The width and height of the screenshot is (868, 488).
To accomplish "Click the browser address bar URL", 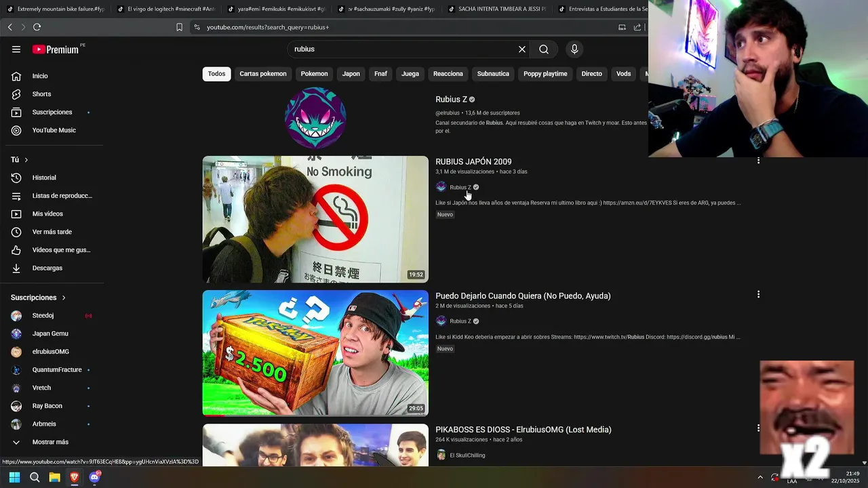I will [268, 27].
